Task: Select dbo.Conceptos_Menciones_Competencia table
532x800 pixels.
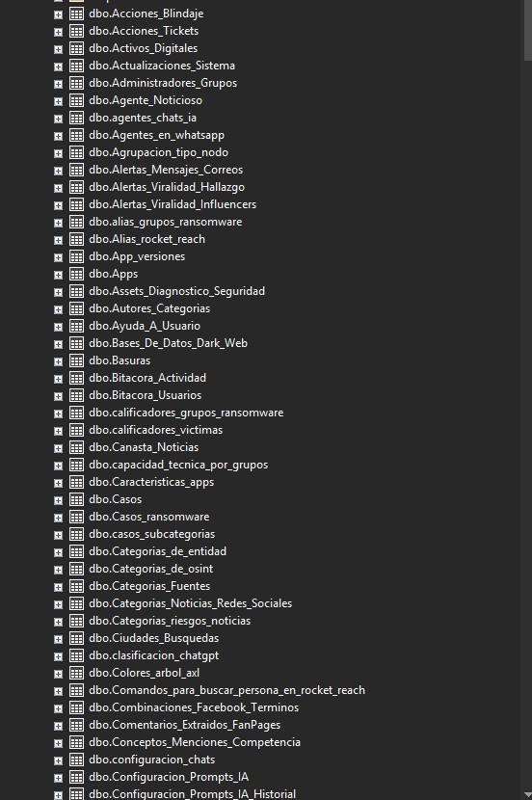Action: 195,742
